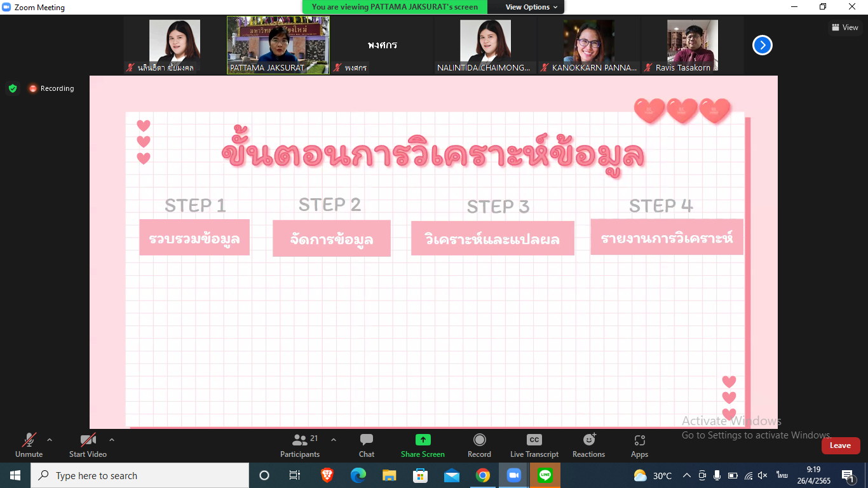
Task: Start recording with the Record button
Action: (479, 445)
